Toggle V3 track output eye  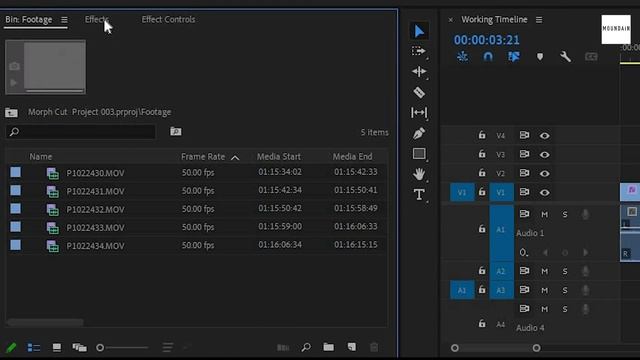pos(544,155)
